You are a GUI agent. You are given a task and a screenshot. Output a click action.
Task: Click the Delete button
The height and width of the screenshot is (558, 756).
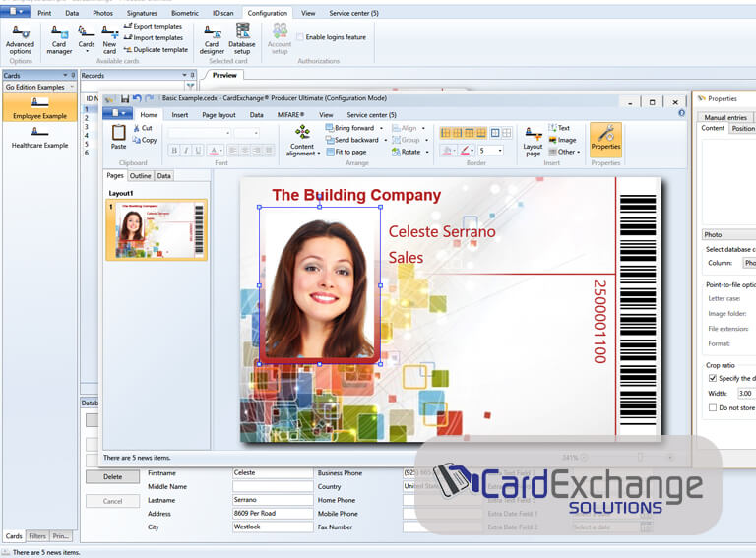pos(112,477)
